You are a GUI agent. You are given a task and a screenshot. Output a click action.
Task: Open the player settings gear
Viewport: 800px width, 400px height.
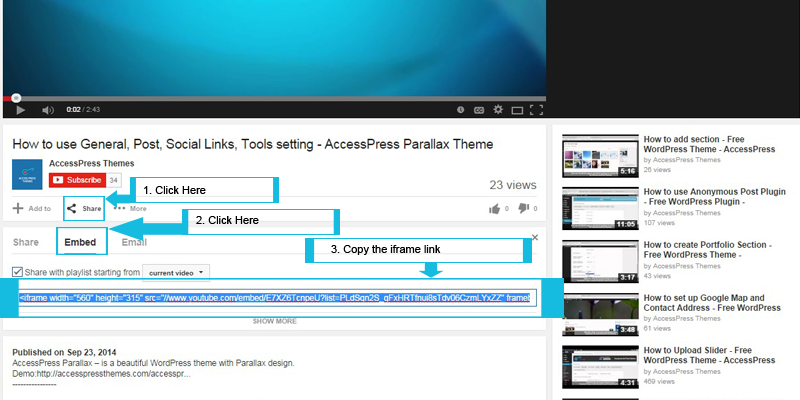click(498, 110)
